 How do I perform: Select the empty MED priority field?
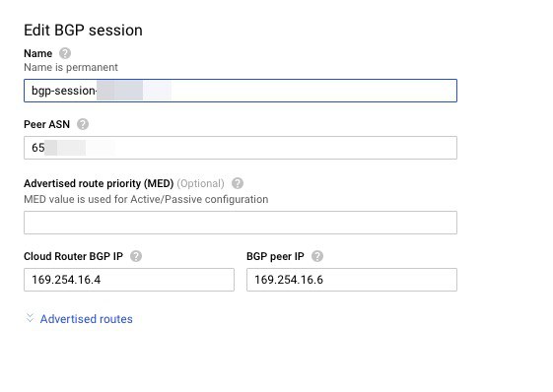point(241,223)
